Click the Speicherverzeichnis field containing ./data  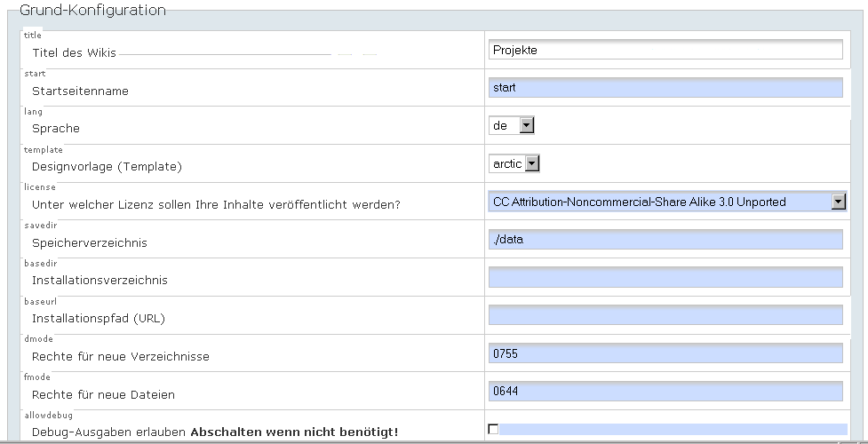tap(665, 240)
